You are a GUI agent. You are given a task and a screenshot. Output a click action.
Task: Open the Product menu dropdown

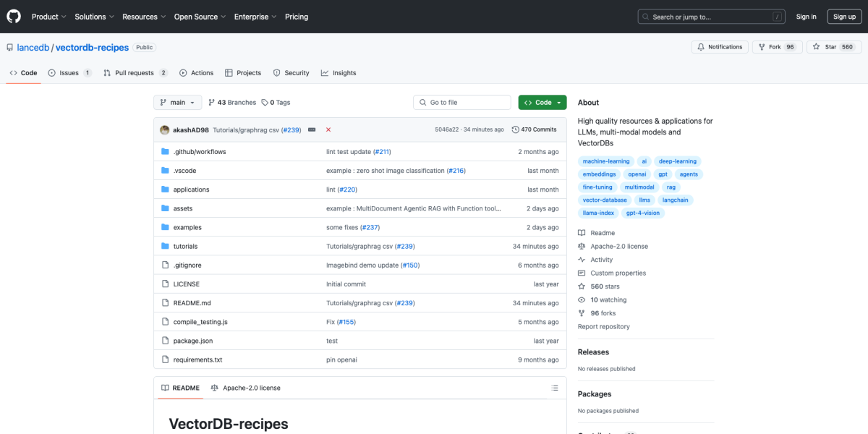click(x=48, y=16)
